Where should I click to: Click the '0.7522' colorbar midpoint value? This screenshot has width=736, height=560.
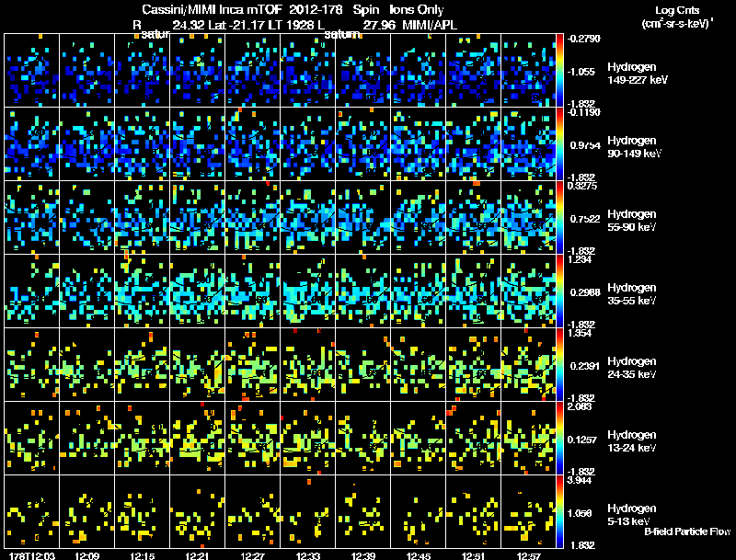(x=585, y=219)
